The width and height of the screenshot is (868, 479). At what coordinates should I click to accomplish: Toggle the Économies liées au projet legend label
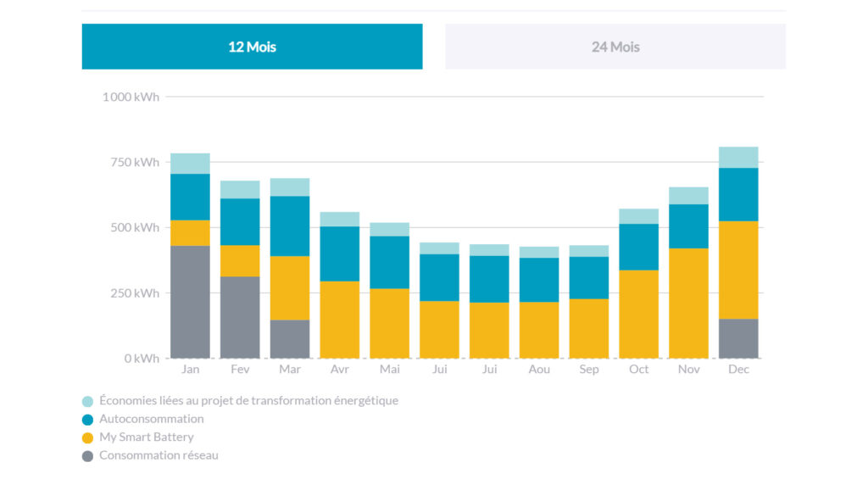tap(248, 401)
